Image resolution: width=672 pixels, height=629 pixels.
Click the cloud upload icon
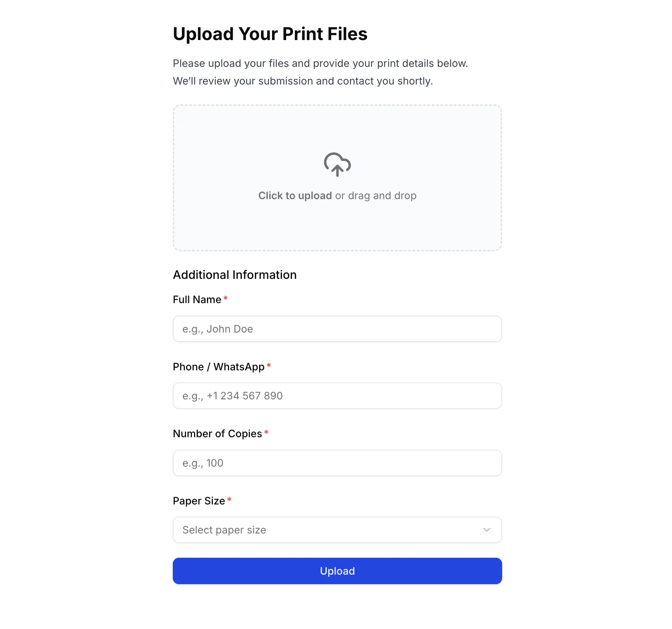coord(337,165)
